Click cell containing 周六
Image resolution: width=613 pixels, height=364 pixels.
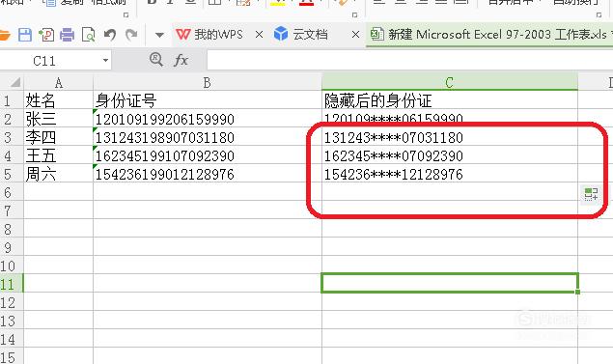click(58, 174)
